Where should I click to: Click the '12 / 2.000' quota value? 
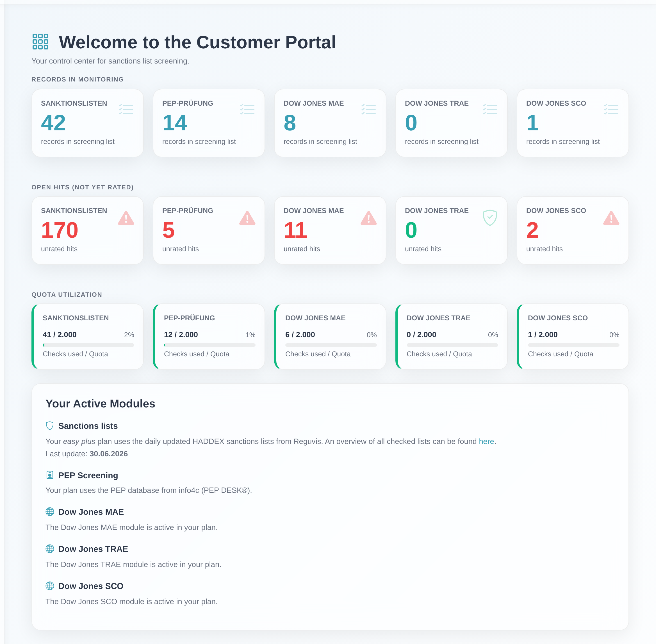[181, 335]
